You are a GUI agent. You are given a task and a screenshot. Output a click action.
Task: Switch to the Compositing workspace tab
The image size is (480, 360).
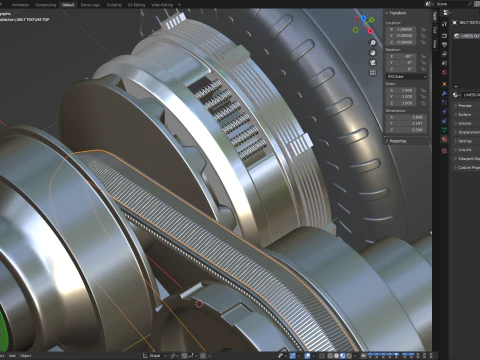(46, 5)
